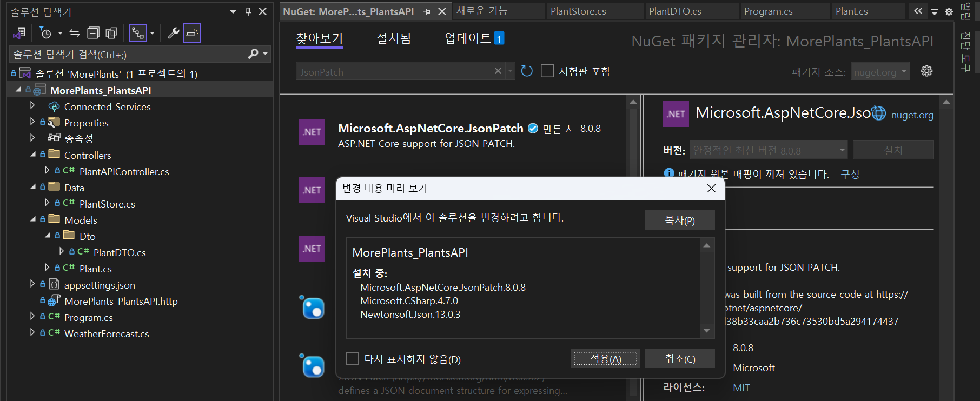Pin the Solution Explorer panel

point(248,11)
